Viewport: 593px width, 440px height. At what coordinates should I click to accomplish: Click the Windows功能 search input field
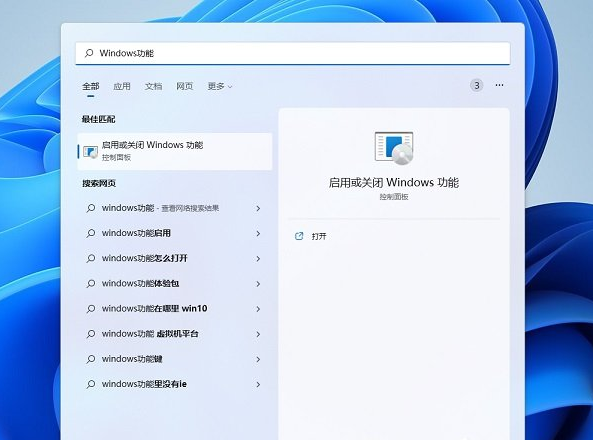[293, 53]
